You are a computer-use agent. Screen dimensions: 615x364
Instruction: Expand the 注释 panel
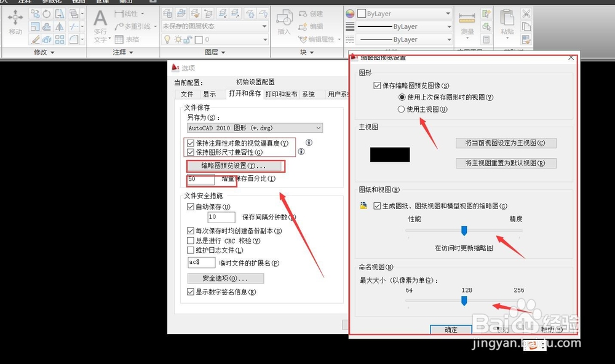[x=123, y=52]
